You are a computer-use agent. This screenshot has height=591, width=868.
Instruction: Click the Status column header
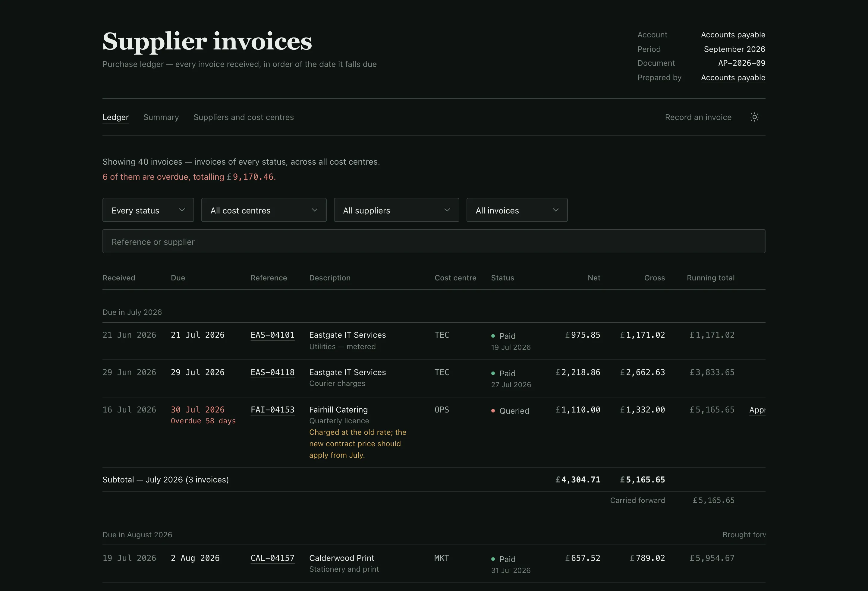pos(502,278)
